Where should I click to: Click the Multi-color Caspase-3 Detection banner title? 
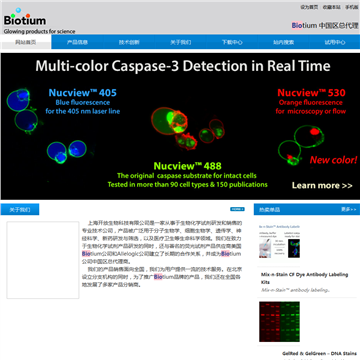(x=183, y=66)
